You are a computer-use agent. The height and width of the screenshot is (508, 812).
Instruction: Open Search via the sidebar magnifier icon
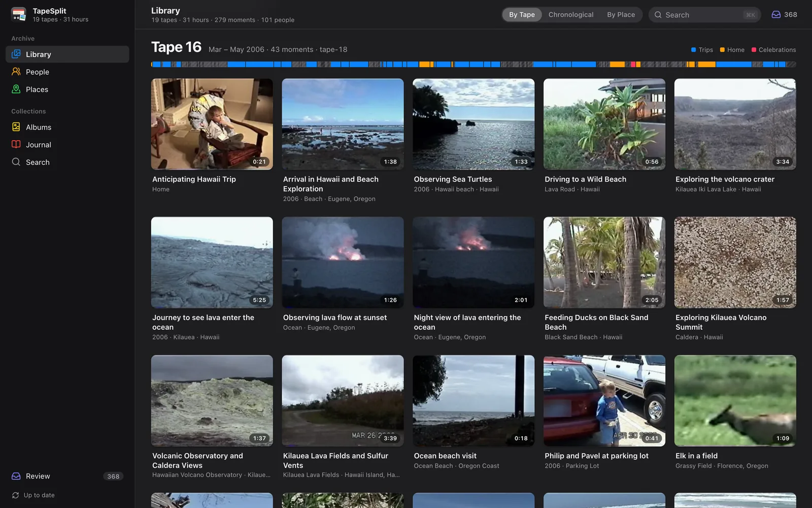click(x=16, y=162)
